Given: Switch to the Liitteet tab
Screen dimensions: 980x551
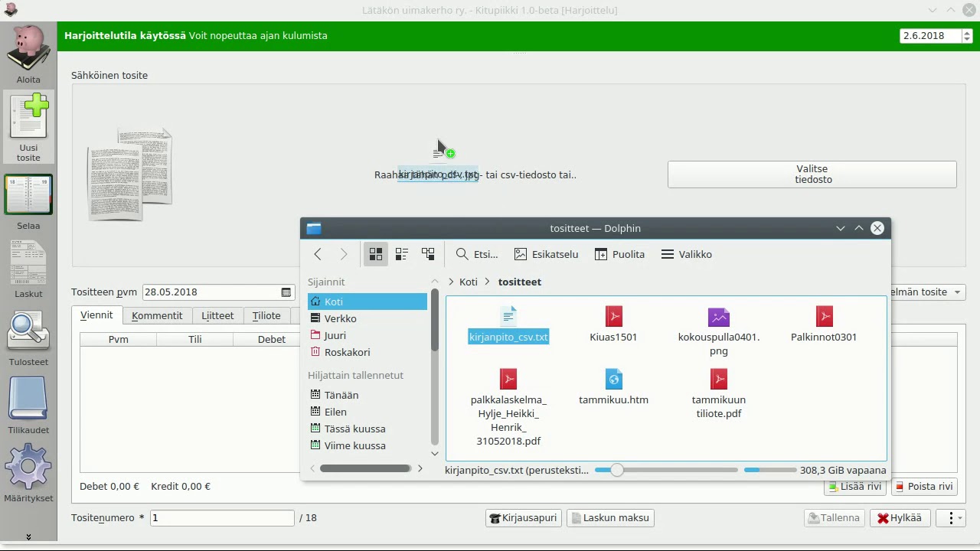Looking at the screenshot, I should pyautogui.click(x=217, y=315).
